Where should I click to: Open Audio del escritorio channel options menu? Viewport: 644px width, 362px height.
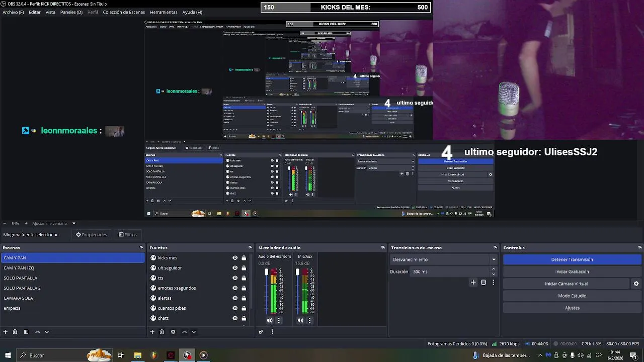[279, 320]
